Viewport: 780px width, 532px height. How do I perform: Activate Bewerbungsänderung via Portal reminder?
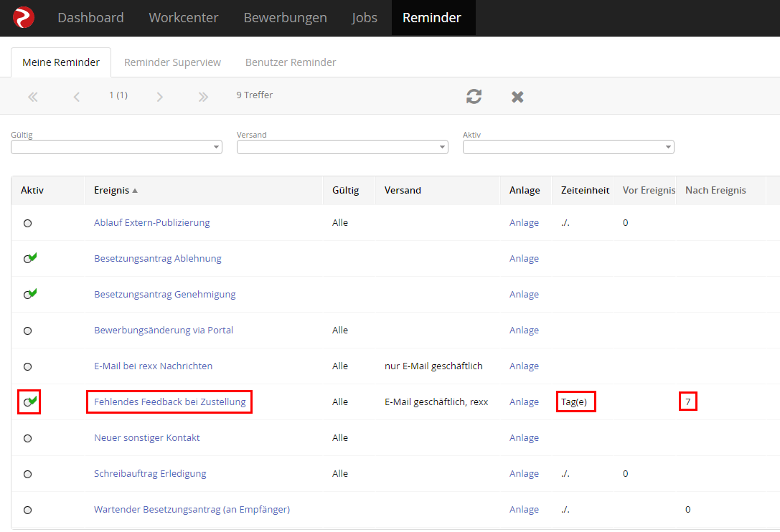point(28,331)
